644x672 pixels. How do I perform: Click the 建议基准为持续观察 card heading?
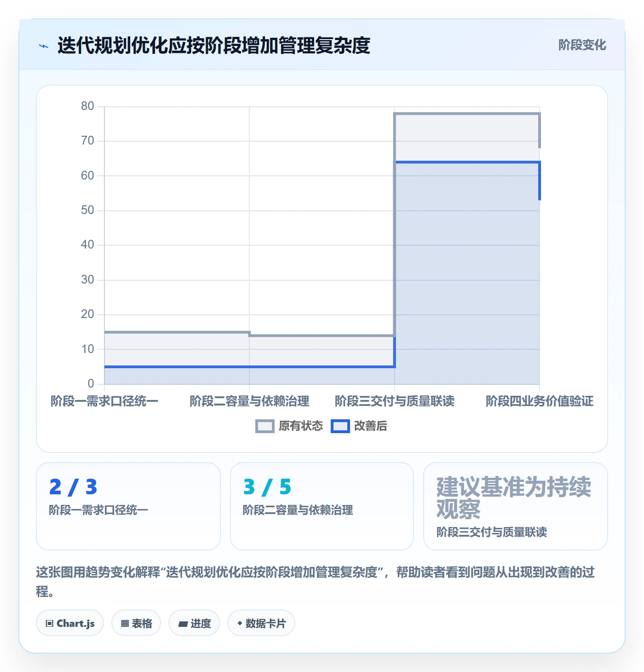point(514,498)
